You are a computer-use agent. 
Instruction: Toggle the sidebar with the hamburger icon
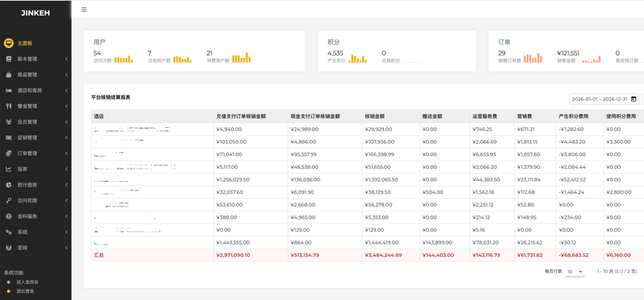84,10
